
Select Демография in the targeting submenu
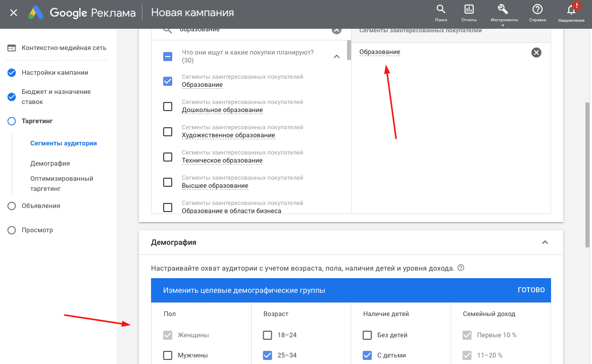point(50,164)
